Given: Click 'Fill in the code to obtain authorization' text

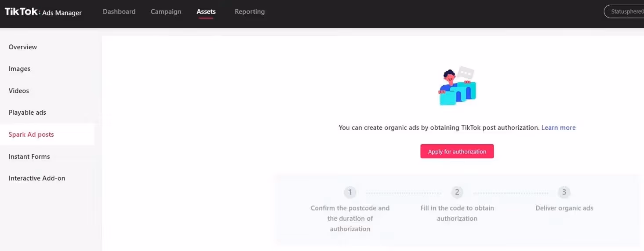Looking at the screenshot, I should point(457,213).
